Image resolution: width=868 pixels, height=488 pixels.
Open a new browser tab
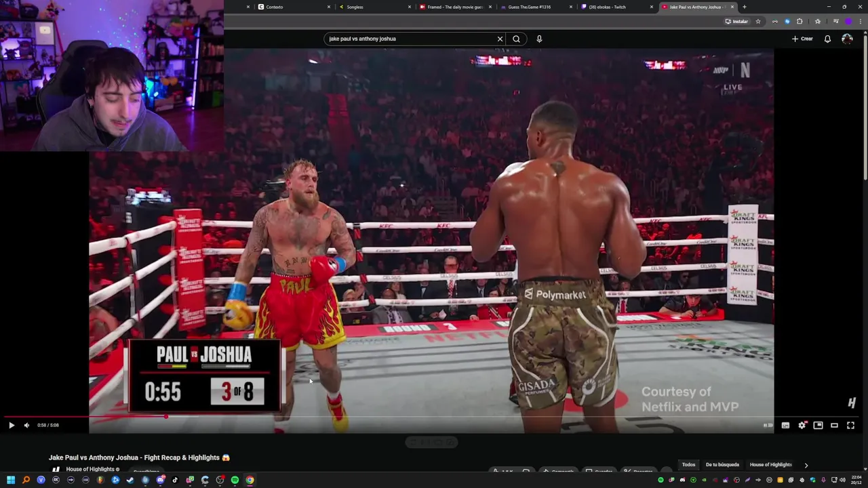(744, 7)
